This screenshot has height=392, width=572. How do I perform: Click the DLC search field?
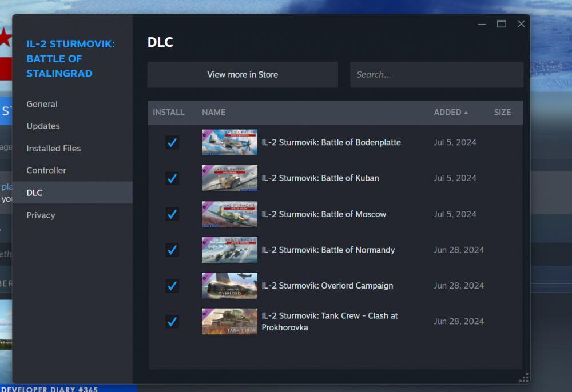point(436,74)
